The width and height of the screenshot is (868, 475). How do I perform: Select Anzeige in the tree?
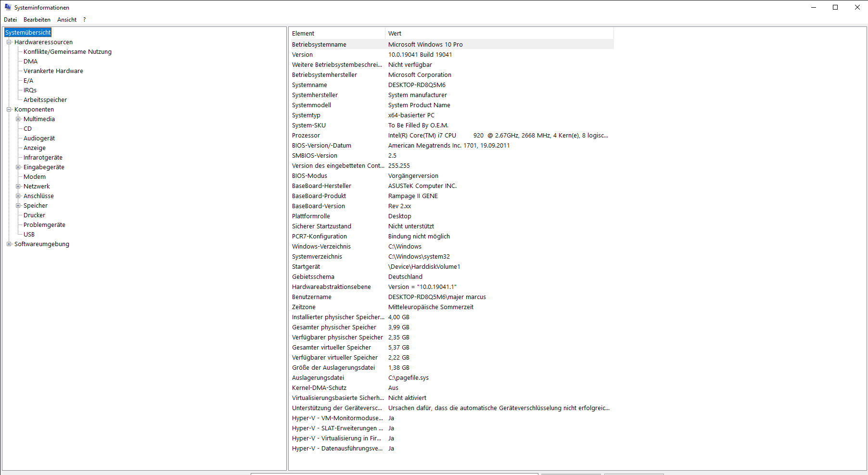tap(35, 148)
